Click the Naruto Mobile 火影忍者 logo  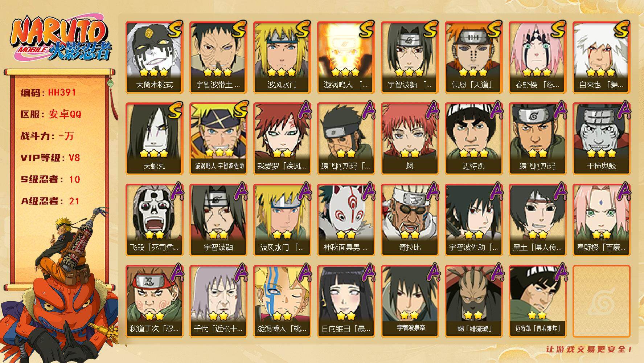tap(60, 39)
